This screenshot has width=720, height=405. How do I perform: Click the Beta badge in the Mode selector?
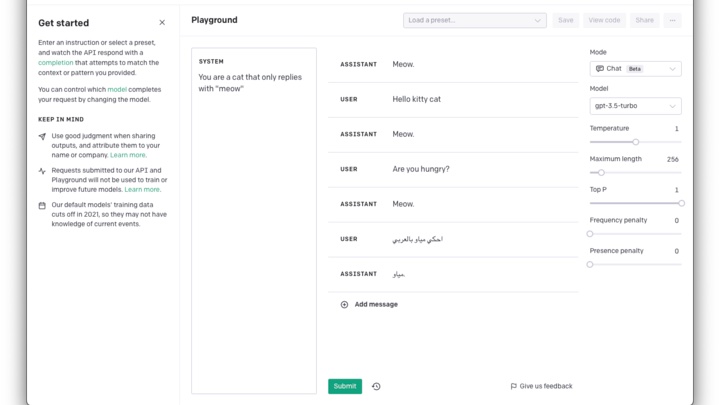tap(635, 69)
